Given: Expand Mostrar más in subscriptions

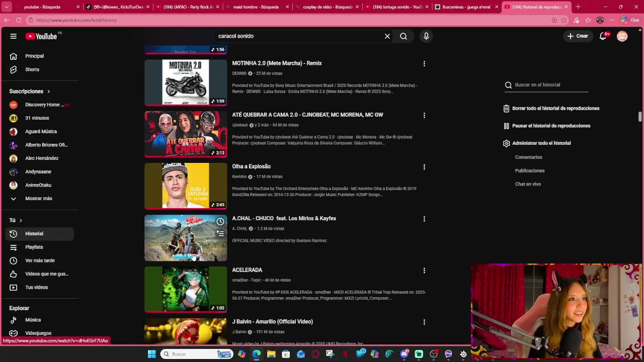Looking at the screenshot, I should click(x=39, y=199).
